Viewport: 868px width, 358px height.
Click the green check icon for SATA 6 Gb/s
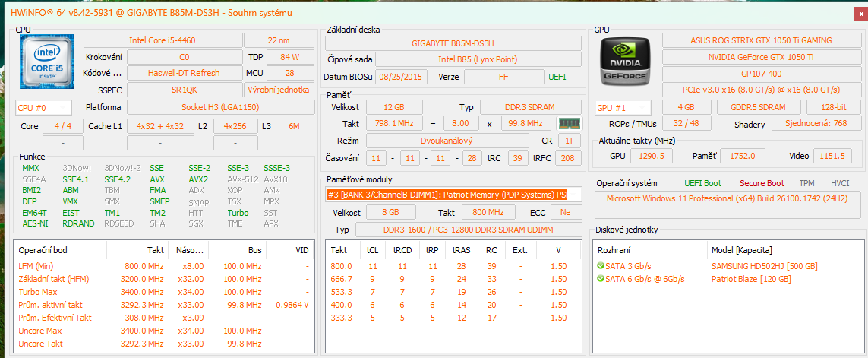click(x=601, y=280)
